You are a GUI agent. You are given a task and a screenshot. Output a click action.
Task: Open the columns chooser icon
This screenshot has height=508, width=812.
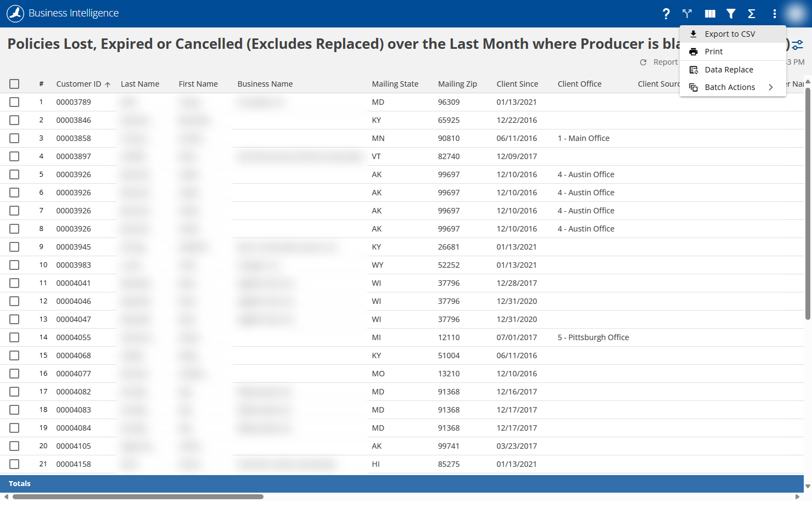[x=710, y=14]
